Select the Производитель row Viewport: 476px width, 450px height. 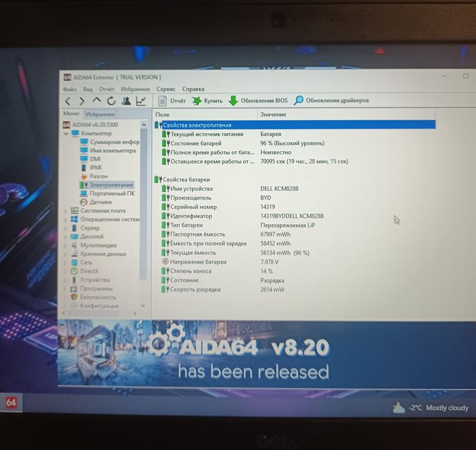click(295, 198)
